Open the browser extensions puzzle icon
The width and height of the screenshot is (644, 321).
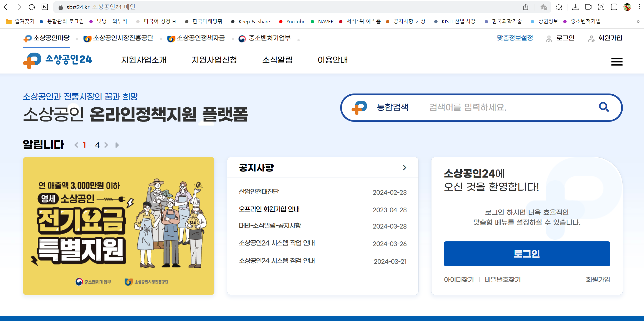[559, 7]
